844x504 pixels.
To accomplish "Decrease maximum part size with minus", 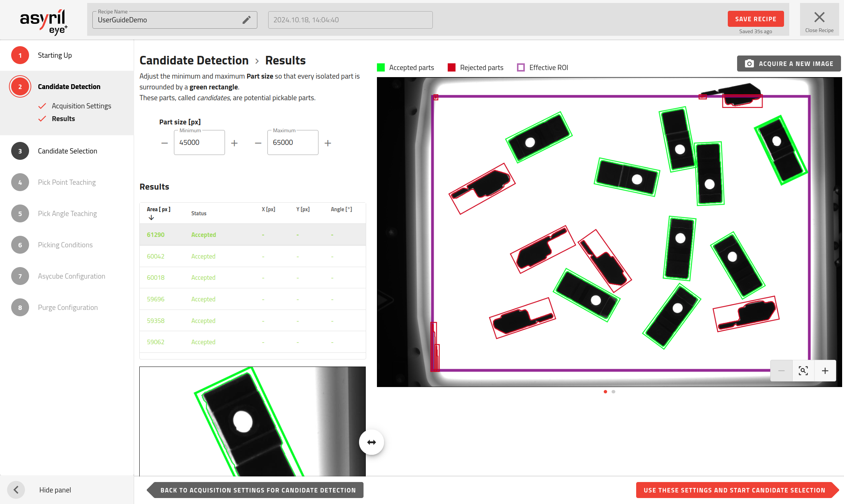I will (x=258, y=143).
